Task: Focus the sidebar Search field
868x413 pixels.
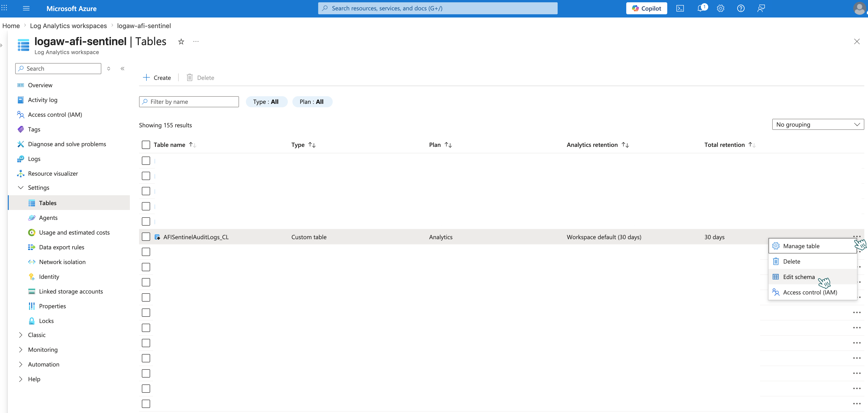Action: click(x=58, y=69)
